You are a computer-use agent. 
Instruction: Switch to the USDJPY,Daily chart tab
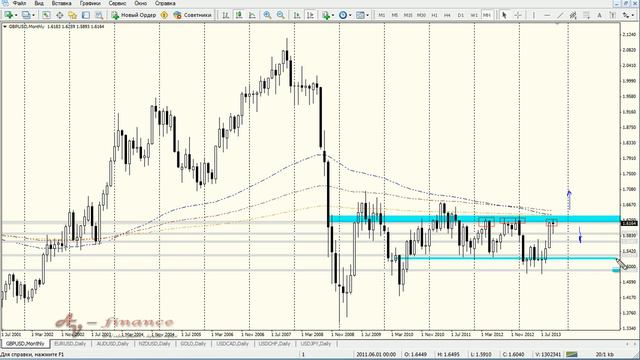tap(316, 344)
